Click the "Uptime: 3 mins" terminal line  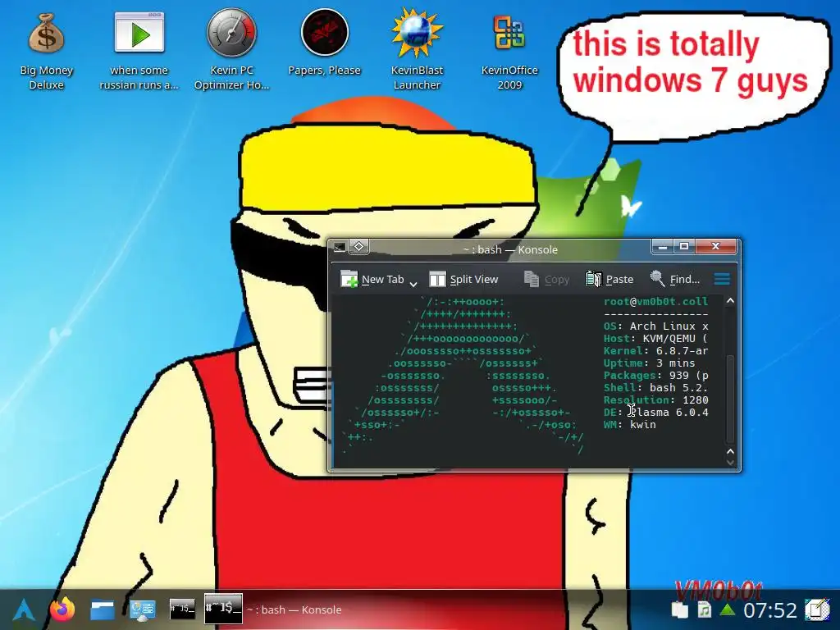click(649, 363)
